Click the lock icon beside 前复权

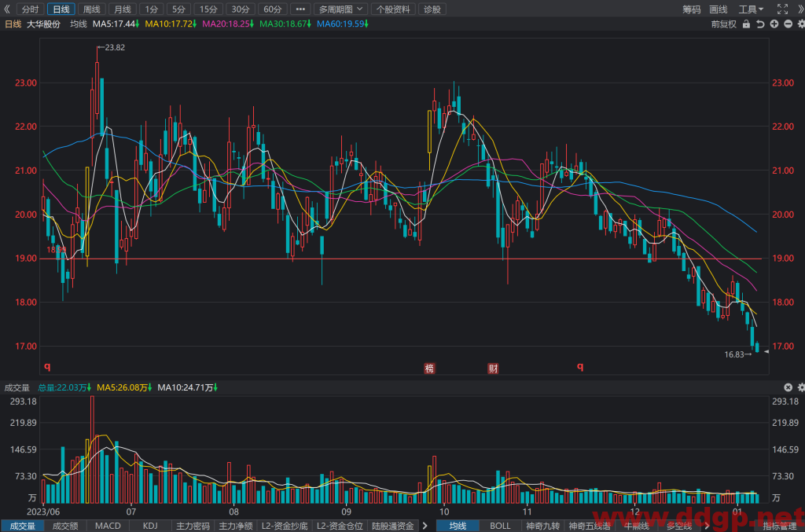(746, 24)
